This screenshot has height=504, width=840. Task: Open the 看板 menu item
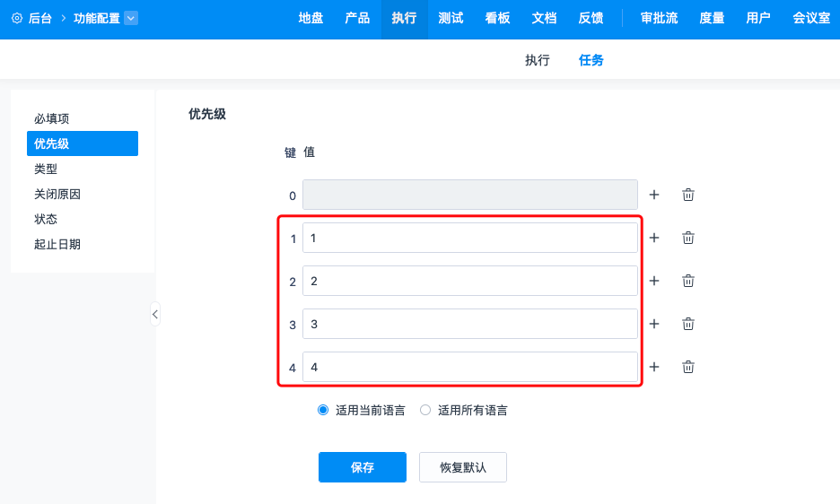pos(498,18)
